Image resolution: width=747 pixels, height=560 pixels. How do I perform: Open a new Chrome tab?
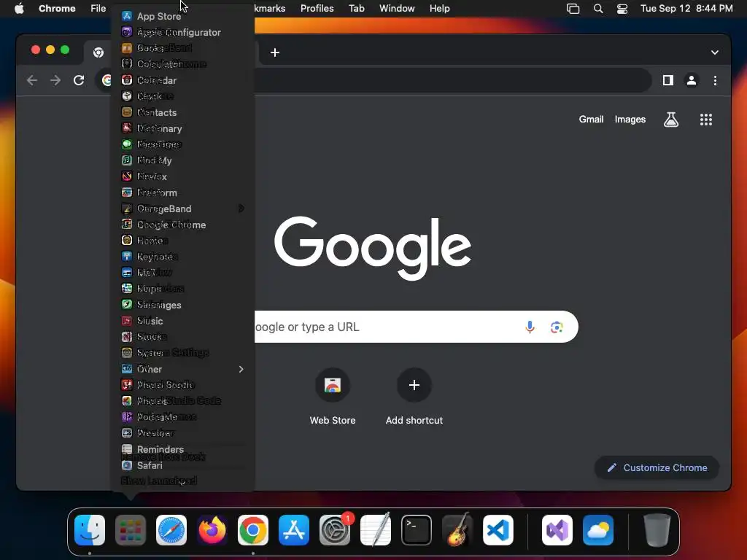275,52
